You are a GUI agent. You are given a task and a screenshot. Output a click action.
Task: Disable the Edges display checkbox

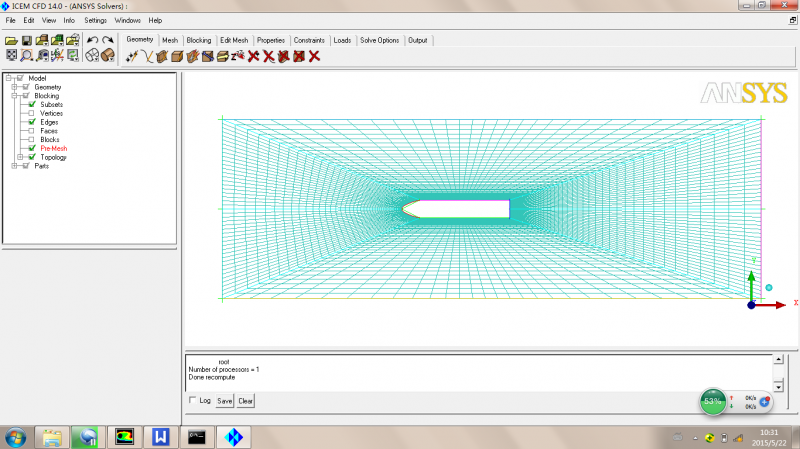[x=32, y=122]
